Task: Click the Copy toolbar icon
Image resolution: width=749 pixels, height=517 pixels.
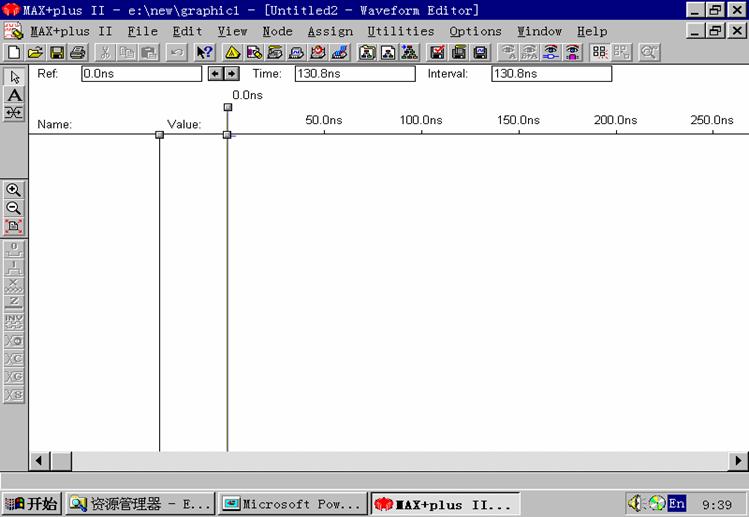Action: tap(127, 52)
